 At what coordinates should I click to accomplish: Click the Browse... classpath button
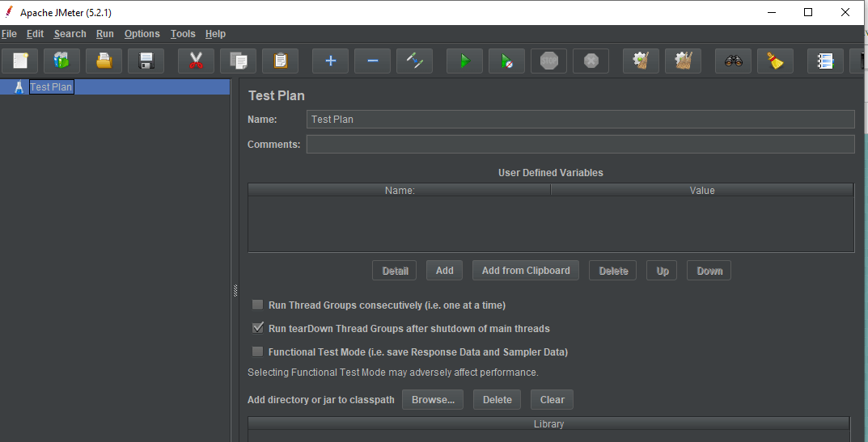click(x=433, y=399)
